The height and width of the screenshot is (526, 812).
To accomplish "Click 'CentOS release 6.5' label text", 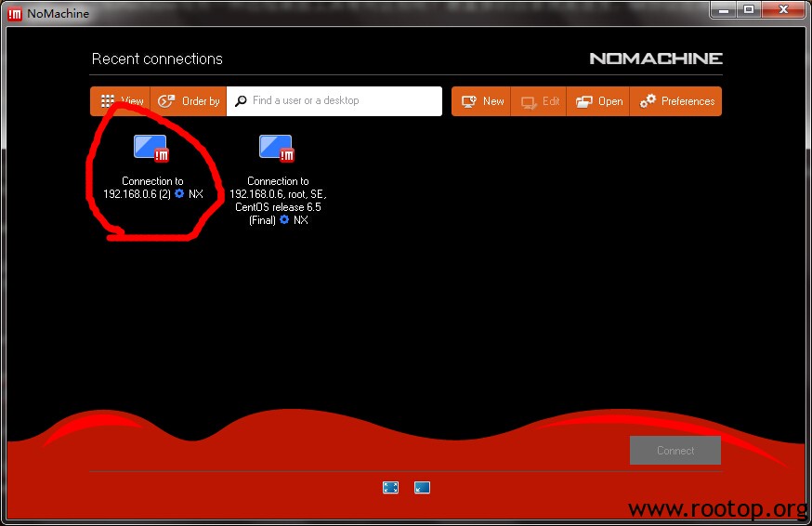I will click(x=278, y=206).
